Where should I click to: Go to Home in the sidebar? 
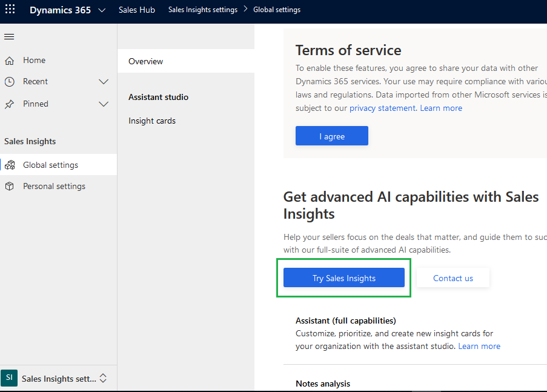pyautogui.click(x=58, y=61)
